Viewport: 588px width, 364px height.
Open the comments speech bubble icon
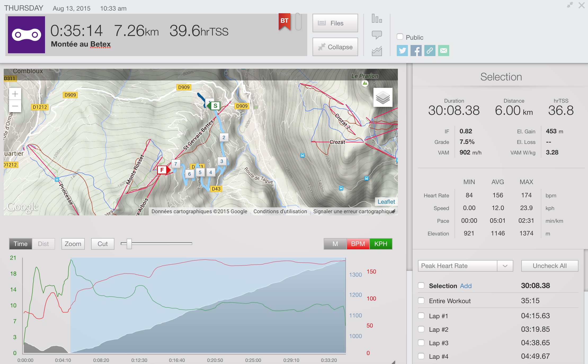click(377, 35)
